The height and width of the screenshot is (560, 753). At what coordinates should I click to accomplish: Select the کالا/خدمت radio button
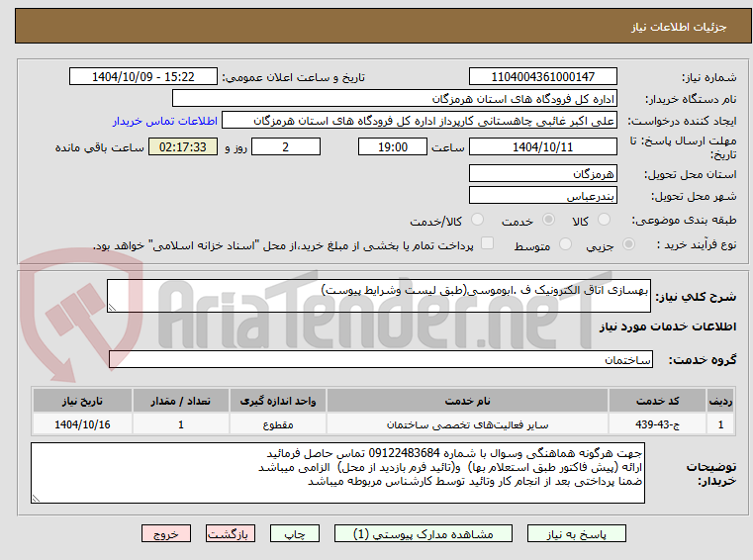[x=477, y=220]
